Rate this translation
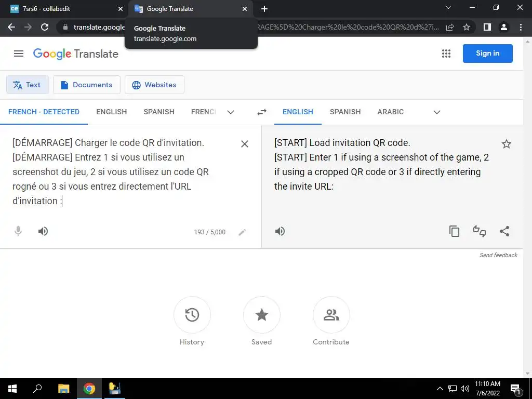This screenshot has height=399, width=532. (480, 231)
